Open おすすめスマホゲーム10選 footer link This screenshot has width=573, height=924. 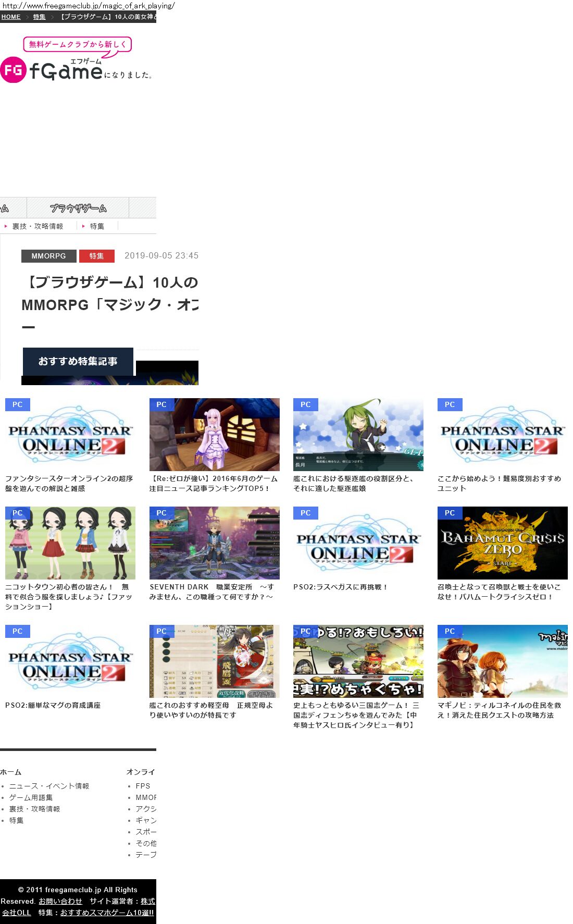[x=107, y=913]
